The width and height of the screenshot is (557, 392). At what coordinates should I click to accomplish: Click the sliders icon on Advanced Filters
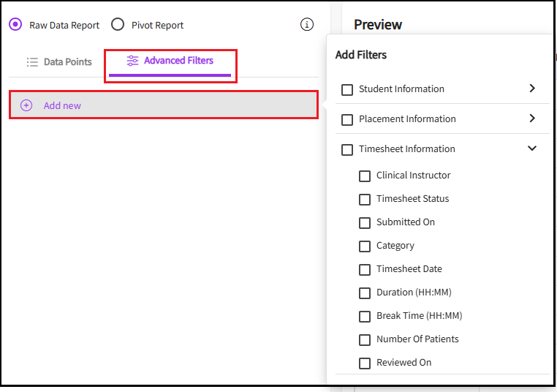click(x=132, y=61)
